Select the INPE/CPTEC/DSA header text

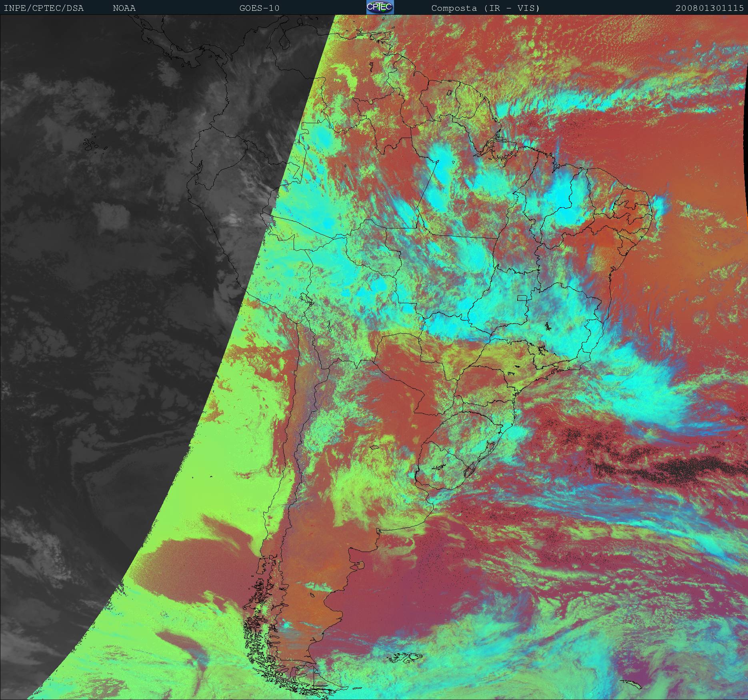click(x=44, y=8)
